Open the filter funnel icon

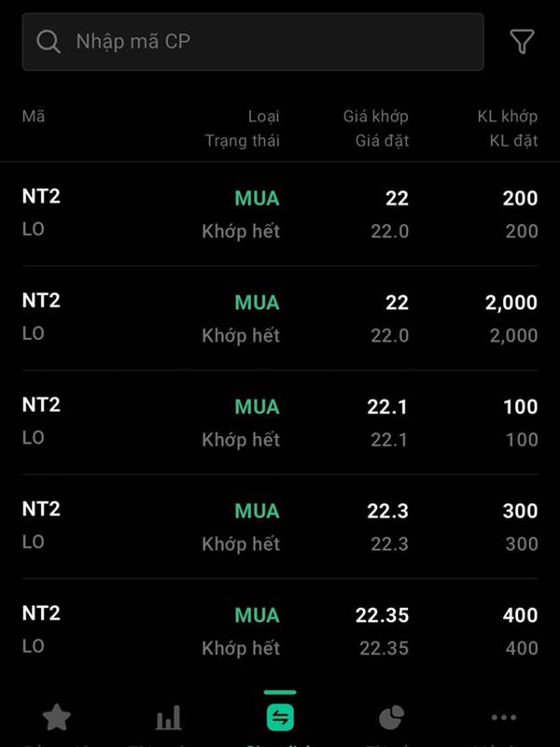(522, 42)
